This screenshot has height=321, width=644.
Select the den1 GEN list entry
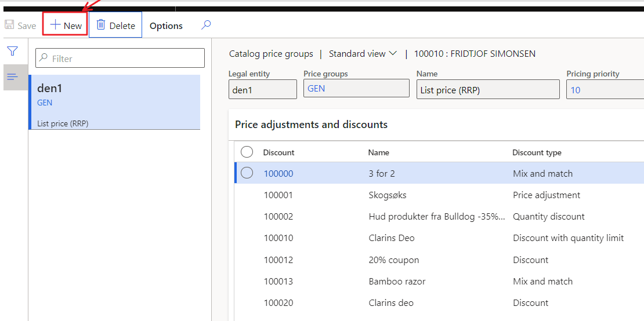tap(115, 102)
